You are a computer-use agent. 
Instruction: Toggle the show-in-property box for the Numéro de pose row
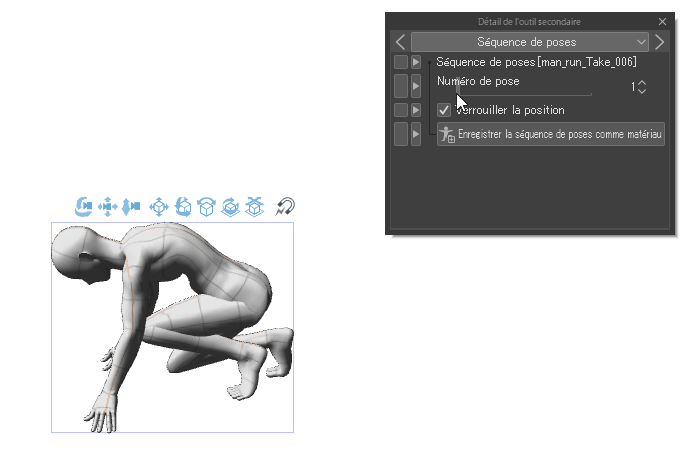(x=401, y=86)
